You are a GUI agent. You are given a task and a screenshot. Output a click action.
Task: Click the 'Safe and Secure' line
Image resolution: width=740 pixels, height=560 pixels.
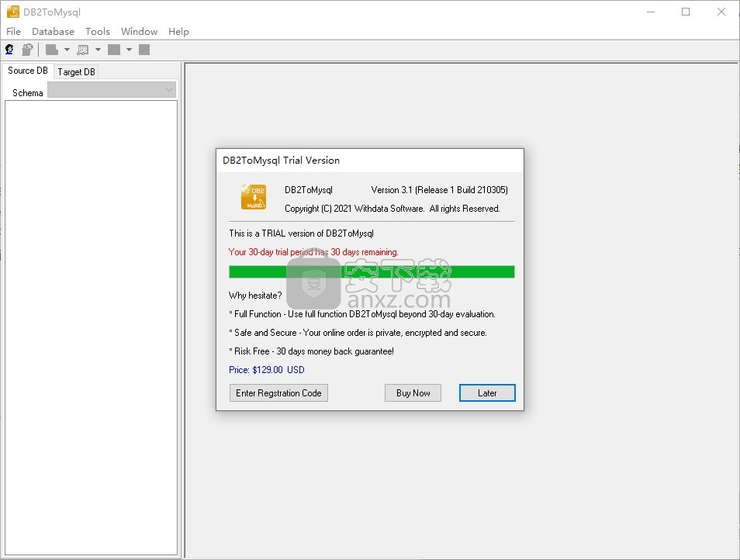point(358,333)
